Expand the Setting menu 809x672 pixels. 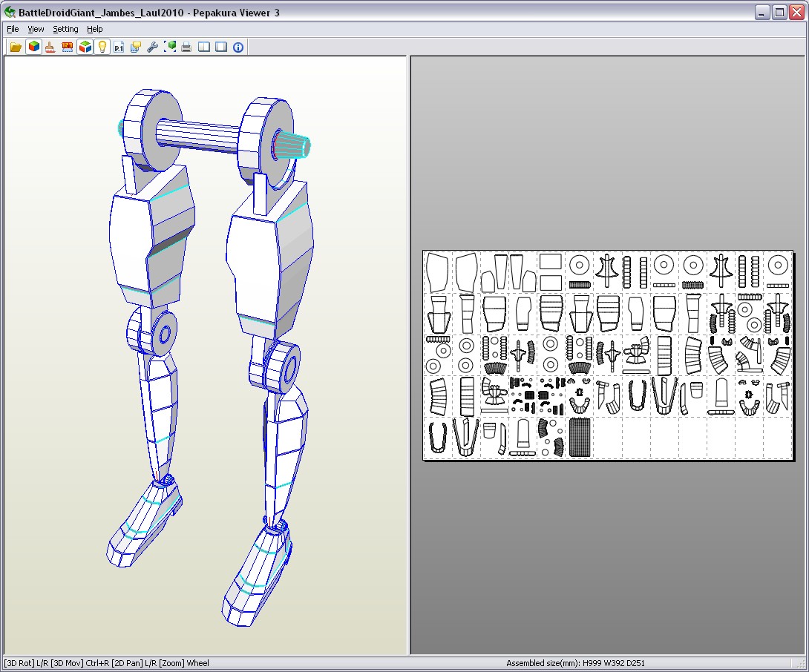65,29
